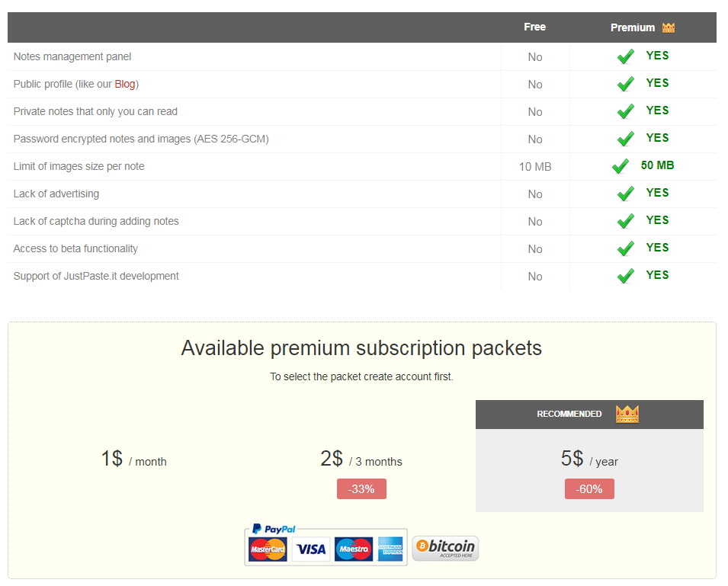Click green checkmark for Lack of advertising
Screen dimensions: 728x586
626,194
